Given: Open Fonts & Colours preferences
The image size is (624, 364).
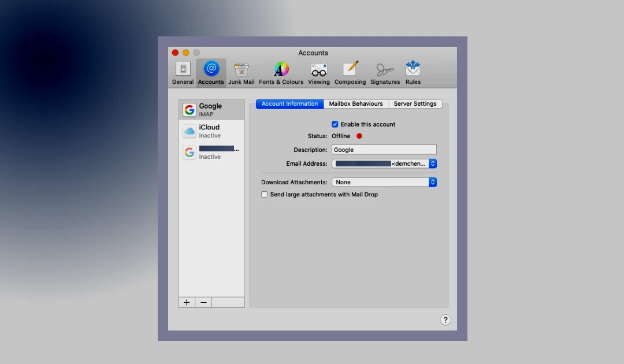Looking at the screenshot, I should pos(281,73).
